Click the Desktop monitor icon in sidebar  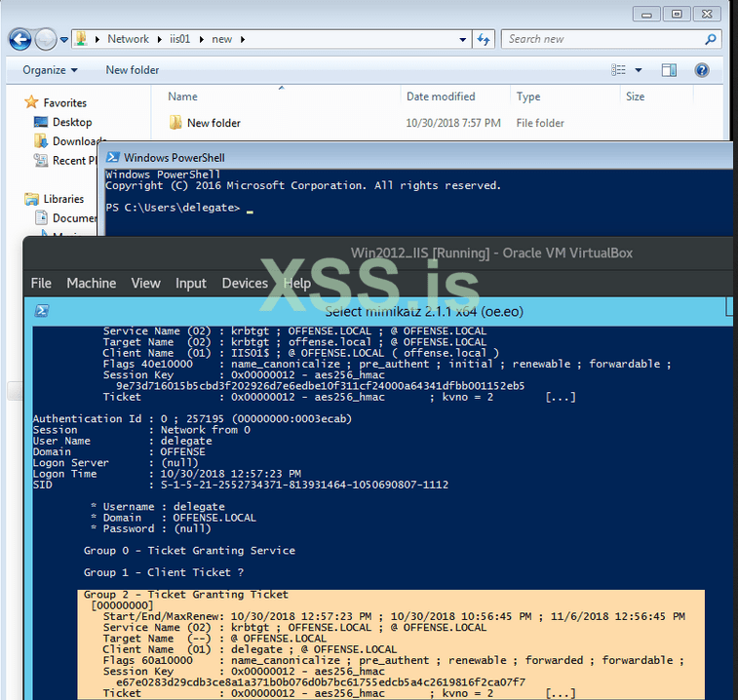click(41, 122)
